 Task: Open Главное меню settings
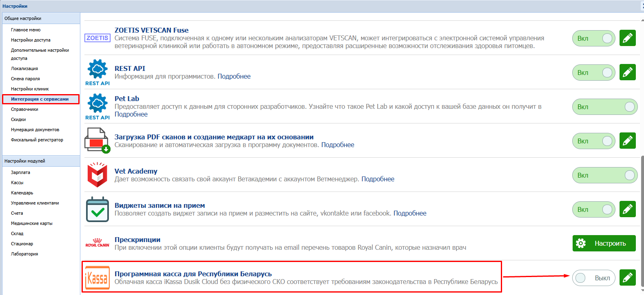point(26,30)
